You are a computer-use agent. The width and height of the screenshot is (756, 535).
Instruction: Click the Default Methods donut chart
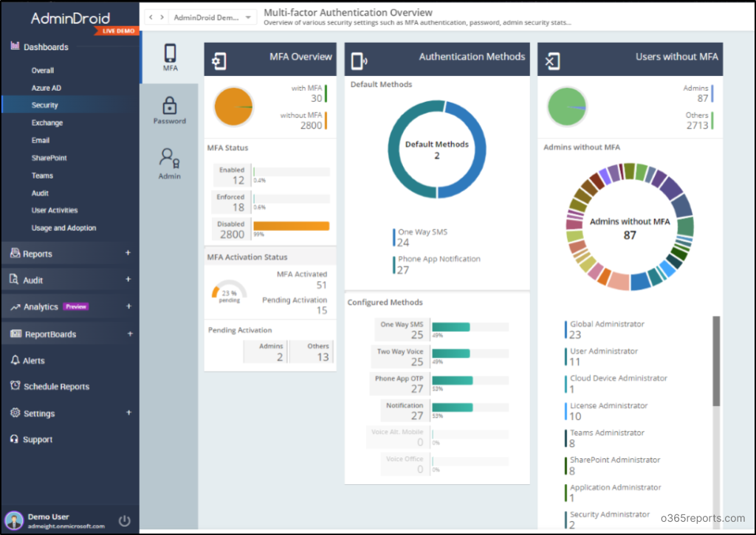(437, 149)
